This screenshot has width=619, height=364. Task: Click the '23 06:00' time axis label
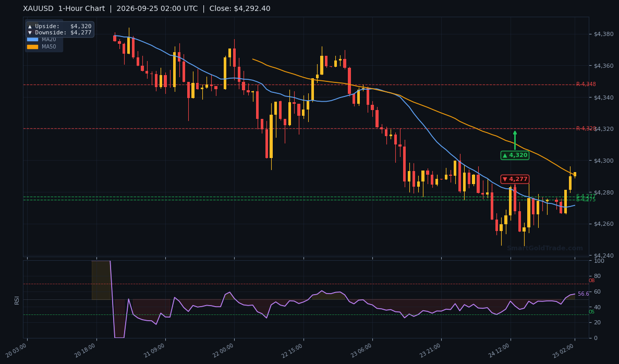[361, 350]
